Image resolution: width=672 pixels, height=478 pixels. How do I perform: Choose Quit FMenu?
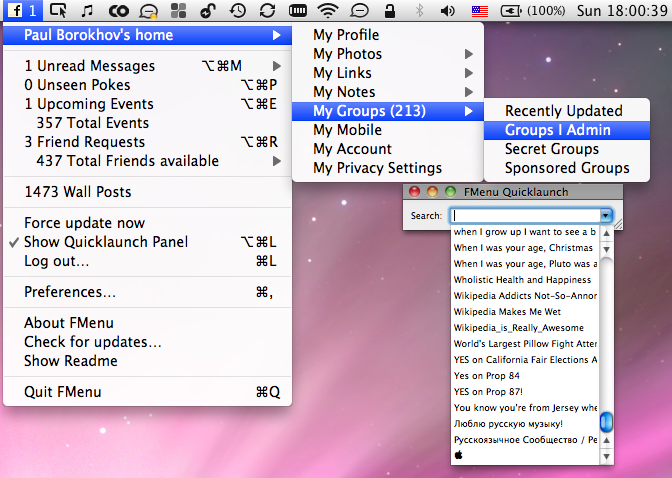147,392
